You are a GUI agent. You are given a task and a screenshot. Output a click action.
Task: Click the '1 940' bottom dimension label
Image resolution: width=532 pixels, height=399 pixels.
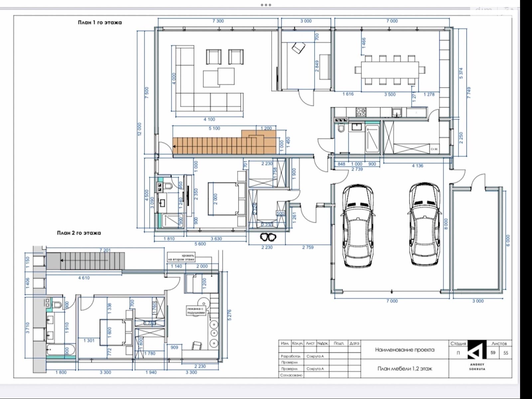(151, 372)
